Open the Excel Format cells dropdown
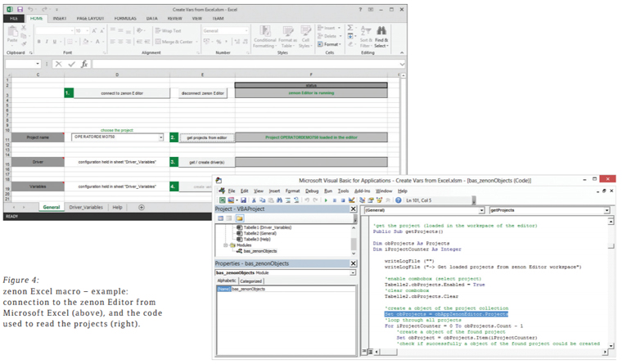The image size is (622, 364). click(329, 44)
